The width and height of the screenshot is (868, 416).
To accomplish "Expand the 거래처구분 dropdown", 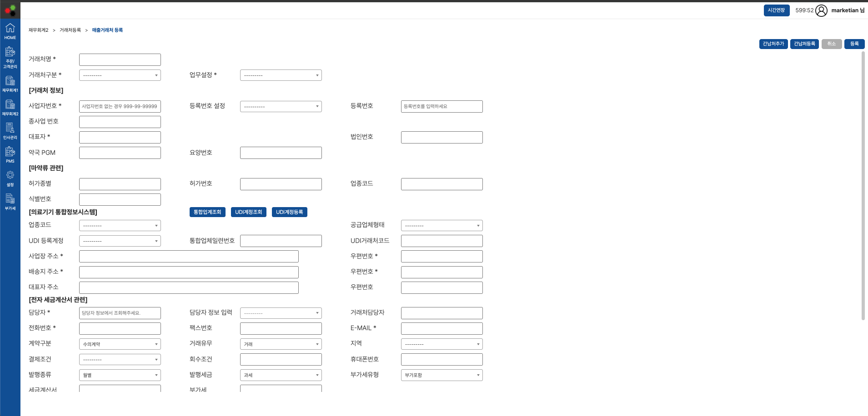I will 120,75.
